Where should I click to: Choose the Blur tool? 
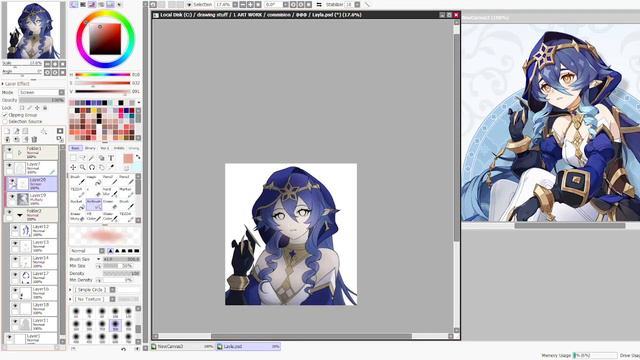pos(110,192)
